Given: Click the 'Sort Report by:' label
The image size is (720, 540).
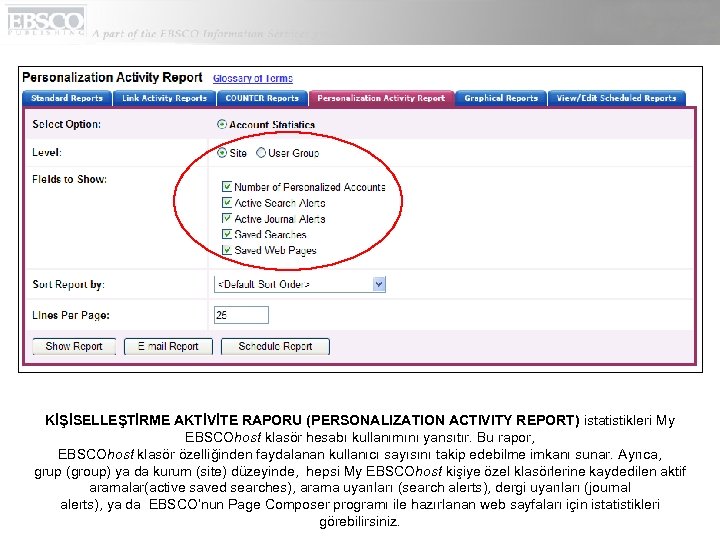Looking at the screenshot, I should click(68, 284).
